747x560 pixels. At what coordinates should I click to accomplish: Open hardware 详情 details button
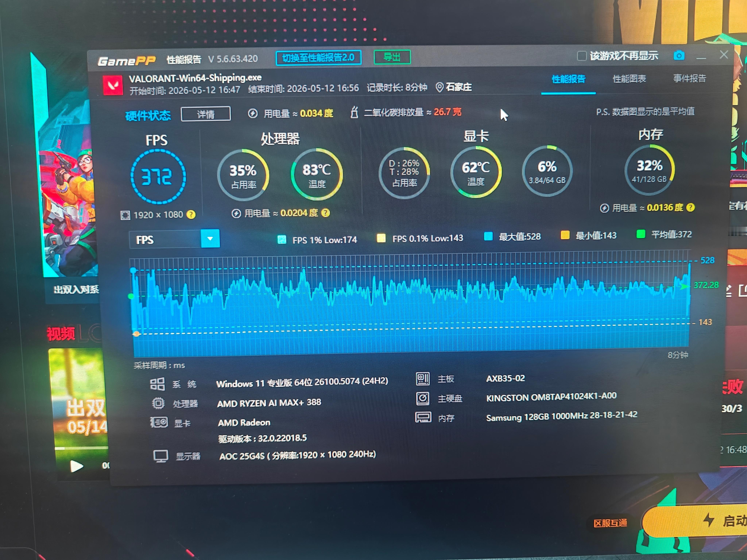pos(206,114)
